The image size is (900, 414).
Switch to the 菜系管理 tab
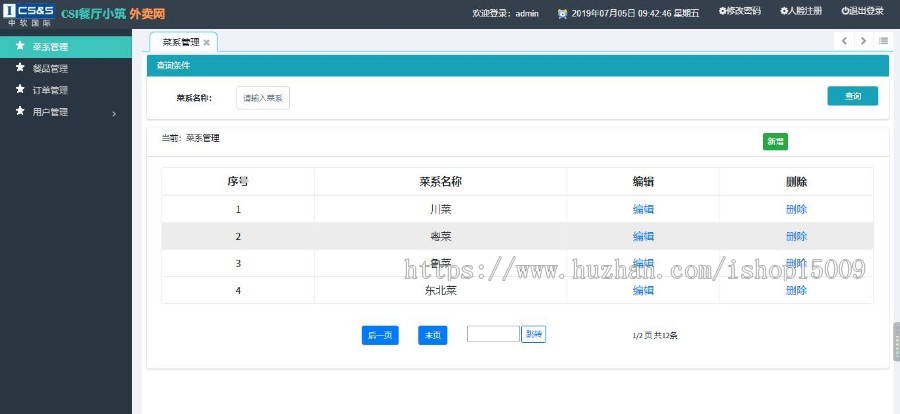pyautogui.click(x=180, y=43)
